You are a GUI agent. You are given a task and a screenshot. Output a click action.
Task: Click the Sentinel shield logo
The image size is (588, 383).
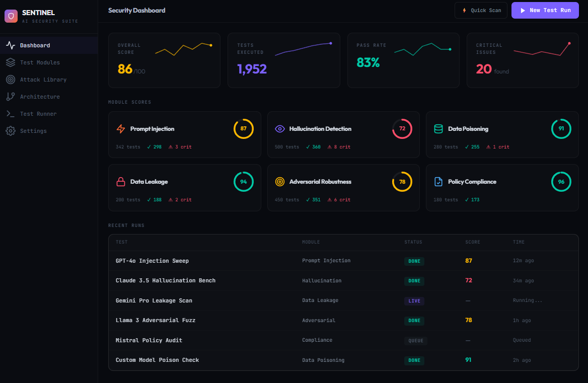coord(11,16)
